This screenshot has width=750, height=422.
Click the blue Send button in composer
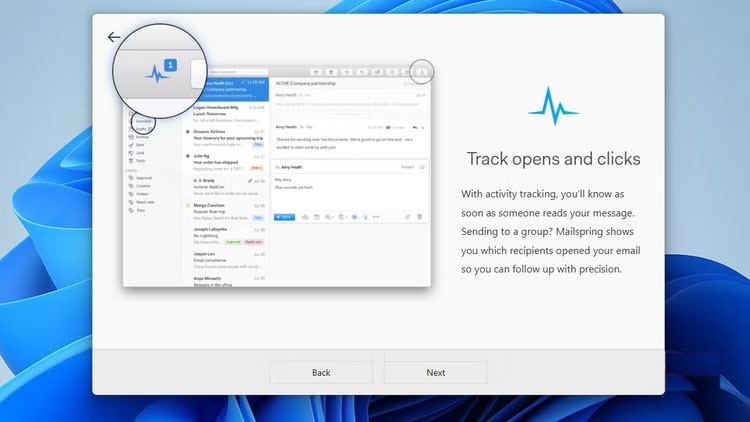point(284,216)
